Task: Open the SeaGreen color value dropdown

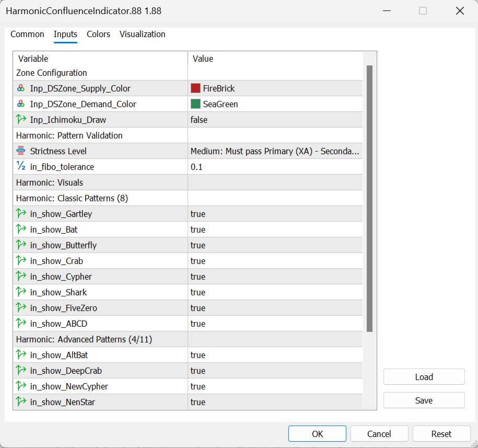Action: (x=275, y=104)
